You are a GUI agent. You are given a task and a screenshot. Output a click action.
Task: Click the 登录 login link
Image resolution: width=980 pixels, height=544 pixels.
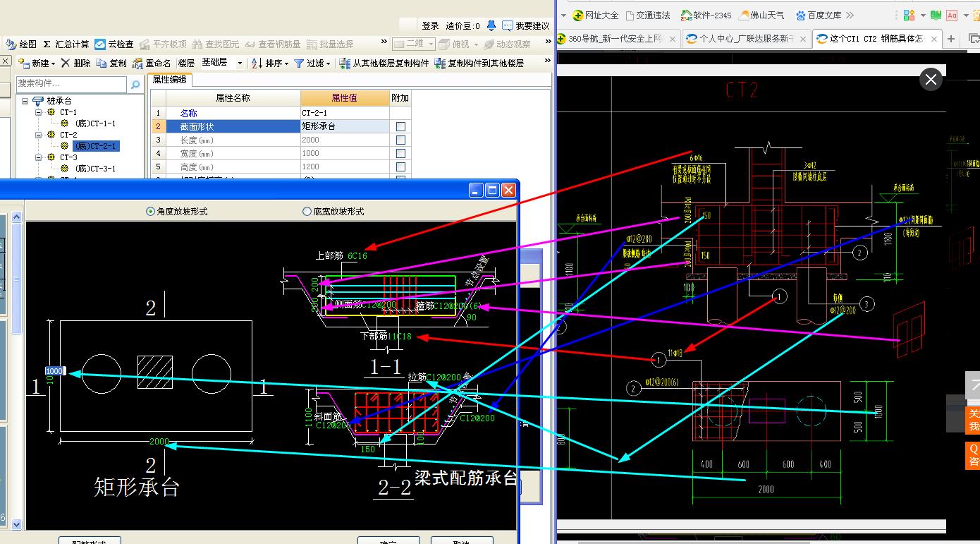430,25
